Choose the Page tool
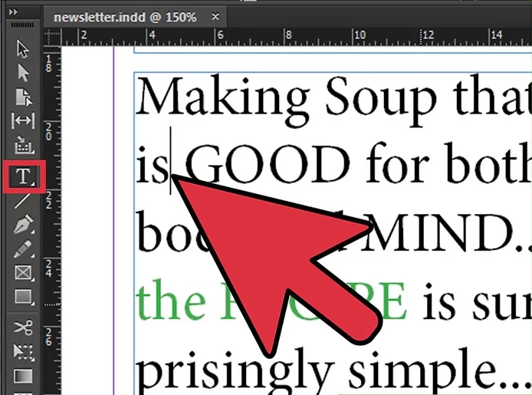This screenshot has height=395, width=532. coord(24,97)
